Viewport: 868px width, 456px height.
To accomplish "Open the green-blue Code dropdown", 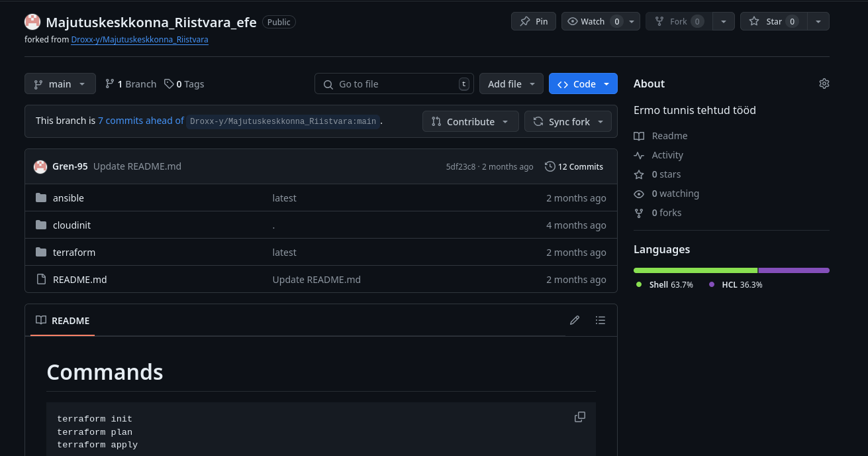I will [583, 84].
